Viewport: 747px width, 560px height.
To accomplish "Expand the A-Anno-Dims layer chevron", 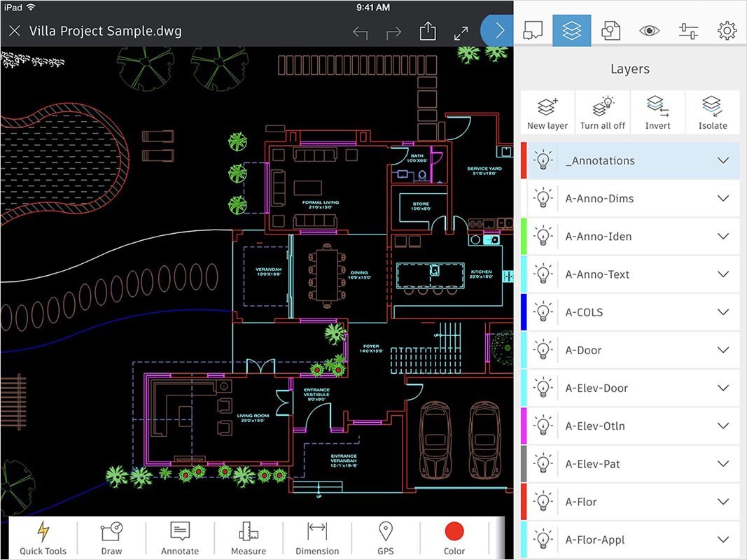I will point(723,198).
